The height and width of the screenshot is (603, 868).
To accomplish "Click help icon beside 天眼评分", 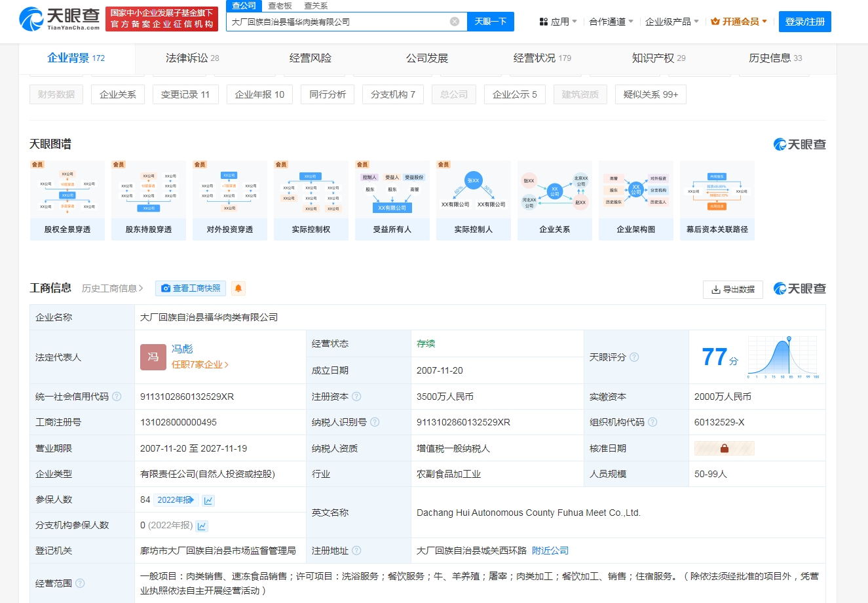I will (634, 357).
